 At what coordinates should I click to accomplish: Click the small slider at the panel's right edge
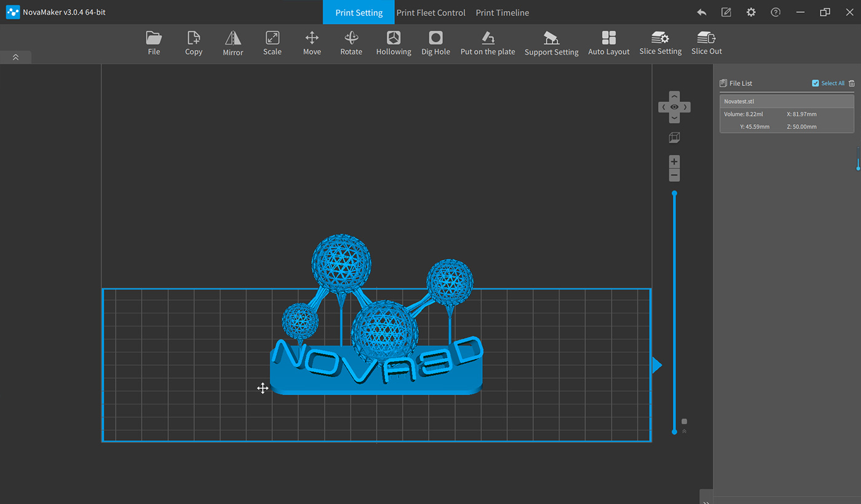pyautogui.click(x=858, y=158)
